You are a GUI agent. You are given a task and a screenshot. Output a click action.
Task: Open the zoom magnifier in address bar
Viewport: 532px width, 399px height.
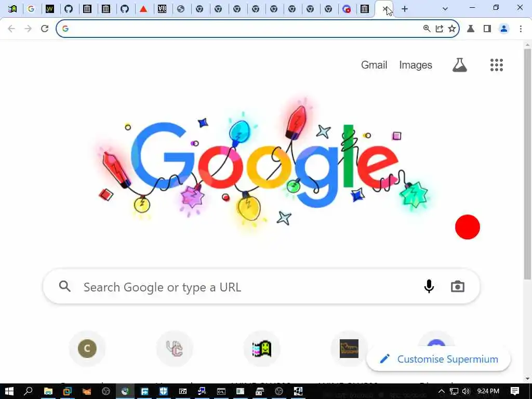[x=427, y=29]
